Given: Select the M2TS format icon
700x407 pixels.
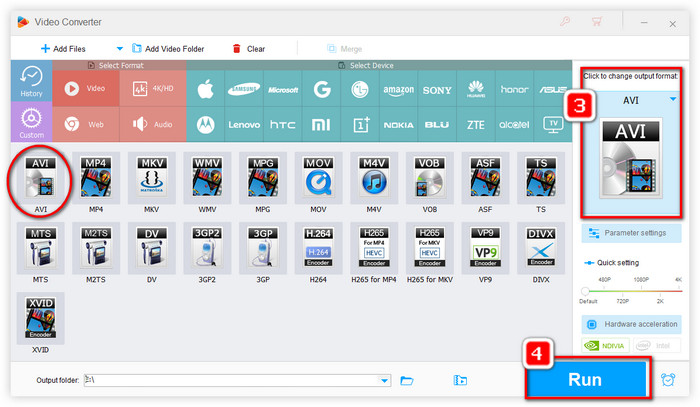Looking at the screenshot, I should (x=96, y=248).
